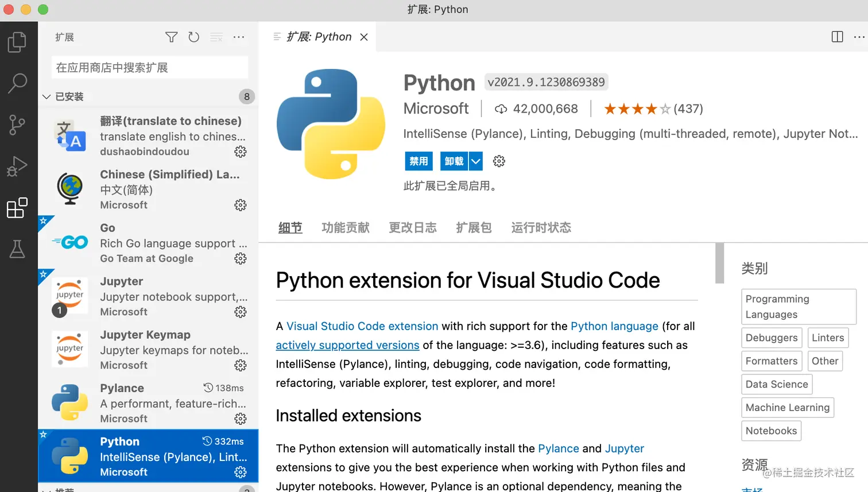Open manage gear for Pylance extension
Image resolution: width=868 pixels, height=492 pixels.
(x=241, y=419)
